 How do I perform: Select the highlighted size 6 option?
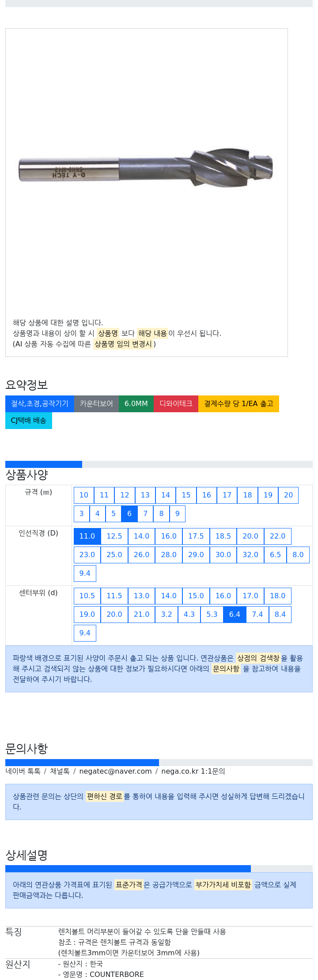(x=129, y=514)
